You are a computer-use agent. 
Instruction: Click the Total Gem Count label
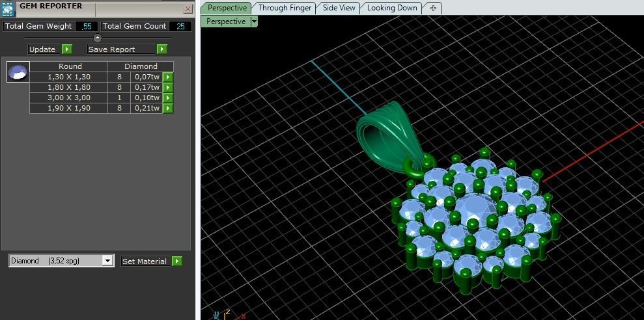coord(134,26)
